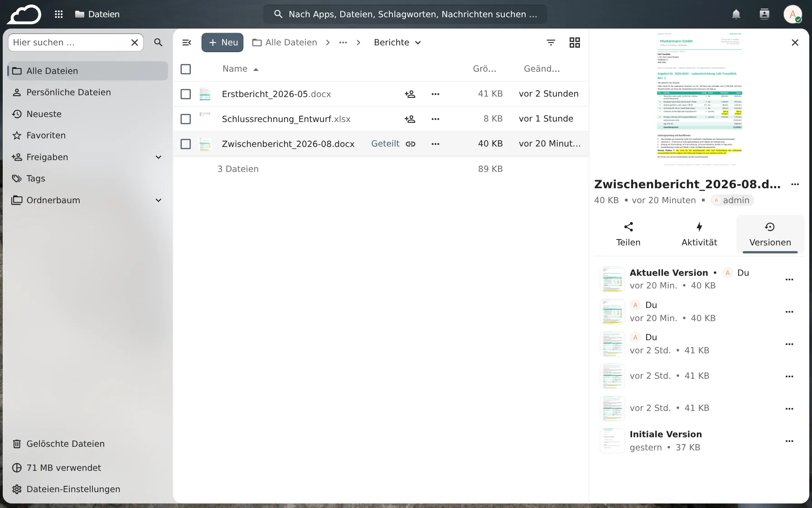Image resolution: width=812 pixels, height=508 pixels.
Task: Open Berichte breadcrumb dropdown
Action: click(x=397, y=42)
